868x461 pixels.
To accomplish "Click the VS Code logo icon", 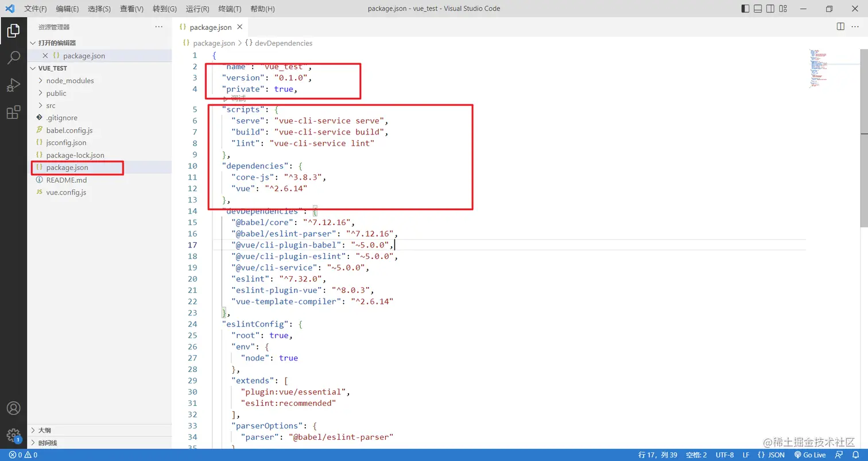I will (10, 9).
